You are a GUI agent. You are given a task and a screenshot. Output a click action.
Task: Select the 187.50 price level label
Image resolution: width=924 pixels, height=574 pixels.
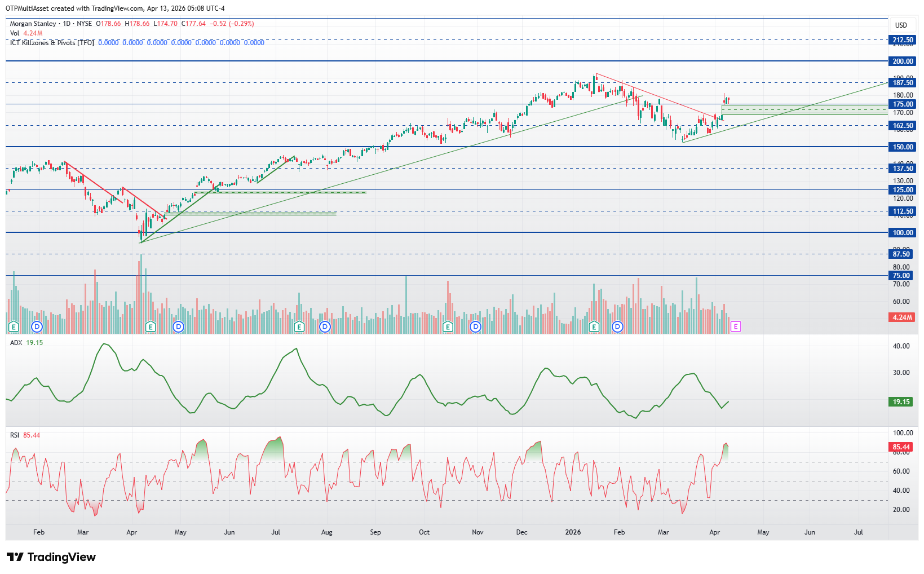[x=903, y=83]
